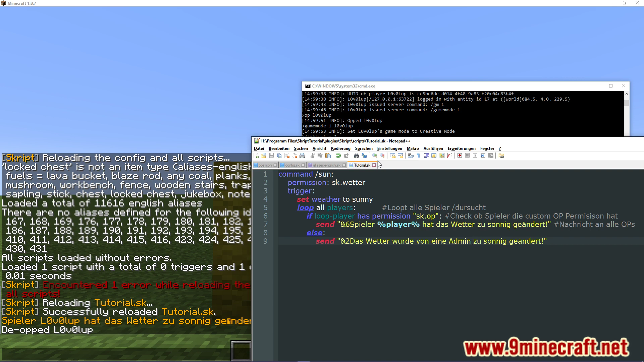Viewport: 644px width, 362px height.
Task: Toggle Show indent guide icon
Action: click(x=426, y=156)
